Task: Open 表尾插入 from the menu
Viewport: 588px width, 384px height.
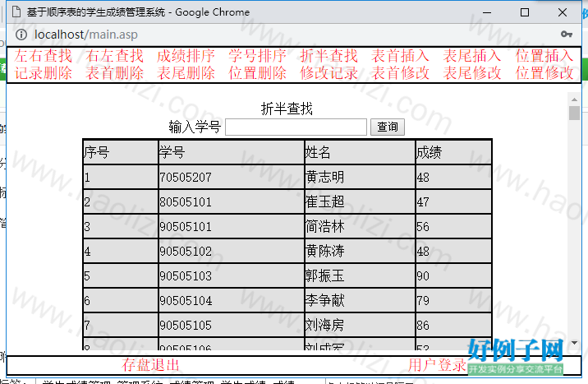Action: (472, 56)
